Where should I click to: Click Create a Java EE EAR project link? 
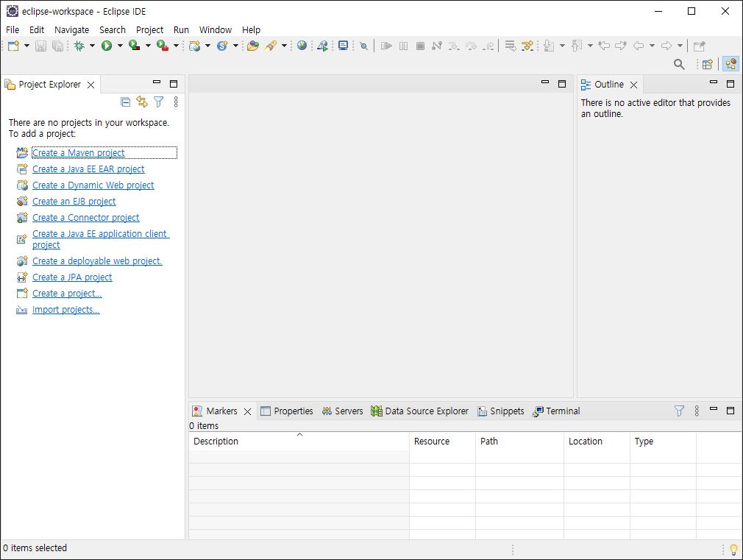88,169
